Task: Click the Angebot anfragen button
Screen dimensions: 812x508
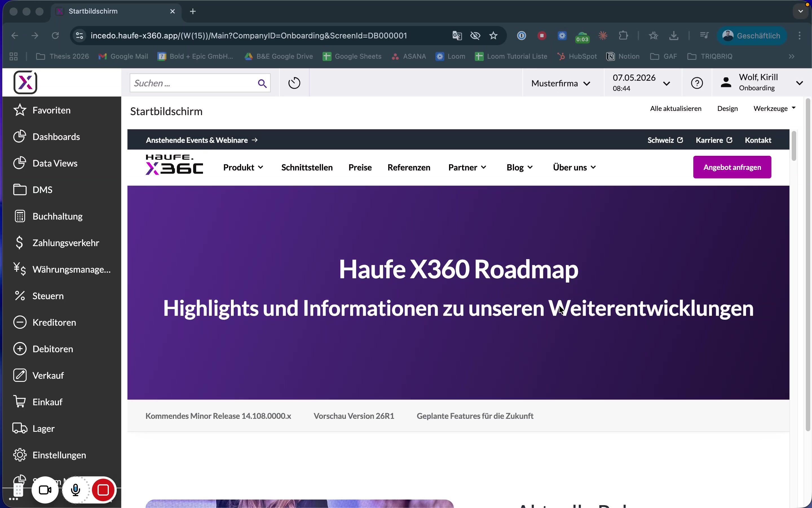Action: tap(732, 167)
